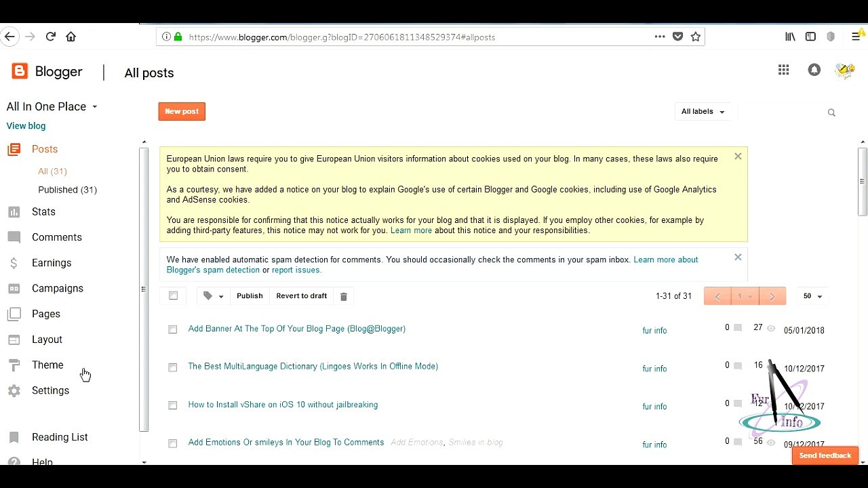The image size is (868, 488).
Task: Click view count icon on Add Banner row
Action: pos(771,329)
